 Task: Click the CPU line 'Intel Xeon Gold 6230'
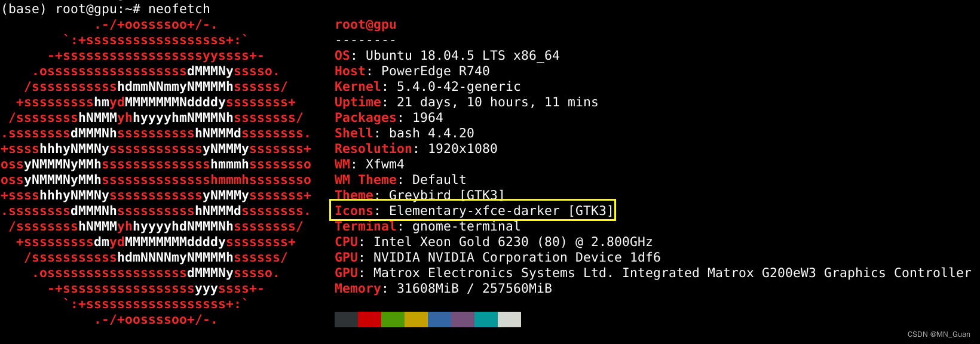coord(451,242)
